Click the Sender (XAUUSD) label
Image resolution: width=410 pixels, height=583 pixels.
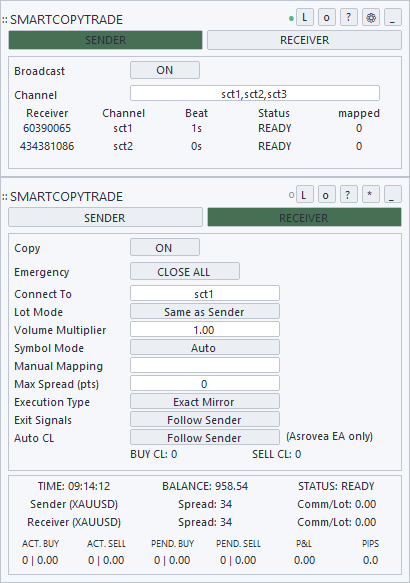point(74,504)
